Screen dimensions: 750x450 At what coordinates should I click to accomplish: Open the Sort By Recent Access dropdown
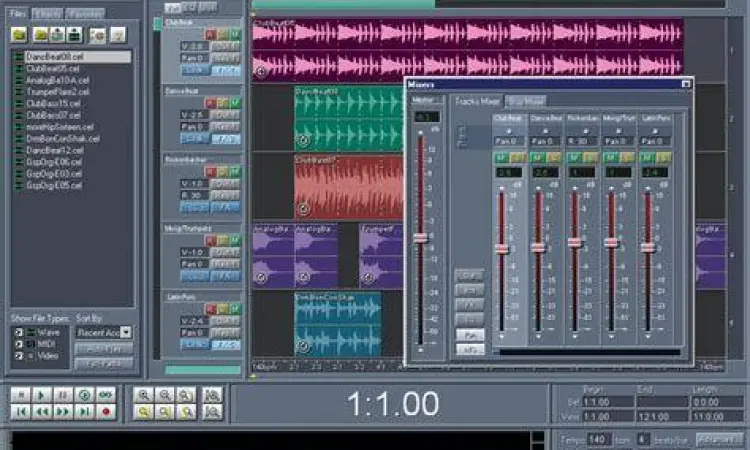[126, 332]
